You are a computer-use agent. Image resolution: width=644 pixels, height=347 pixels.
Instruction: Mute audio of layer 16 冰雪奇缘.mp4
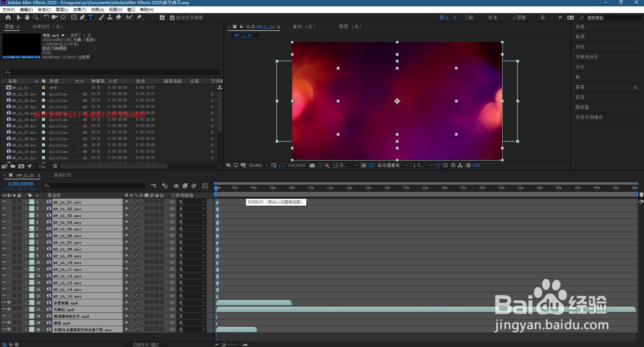click(x=9, y=303)
